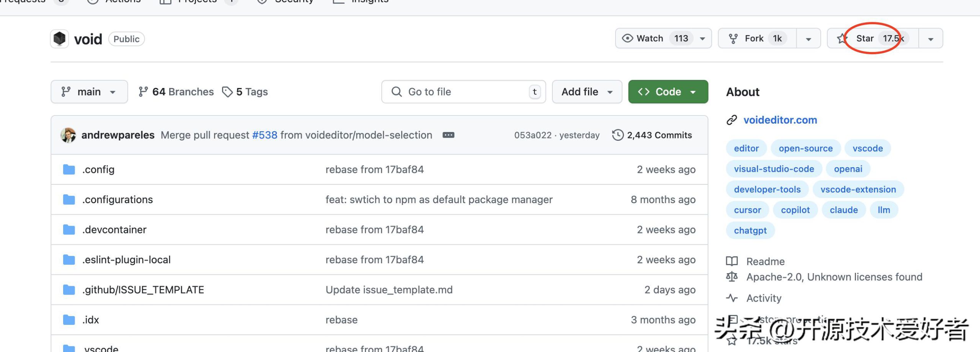Click the .config folder icon

[x=69, y=169]
